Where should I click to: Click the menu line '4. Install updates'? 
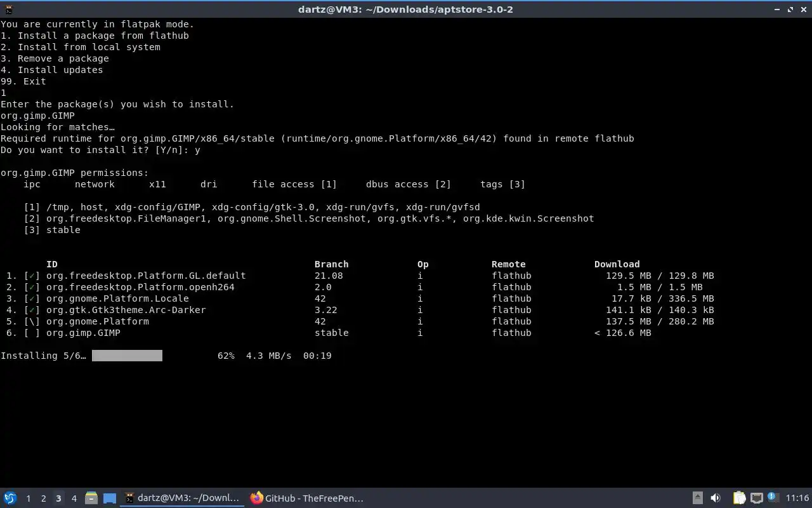[52, 70]
